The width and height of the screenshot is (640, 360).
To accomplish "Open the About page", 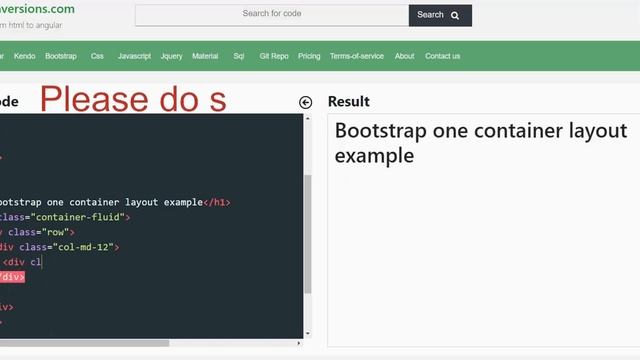I will 404,56.
